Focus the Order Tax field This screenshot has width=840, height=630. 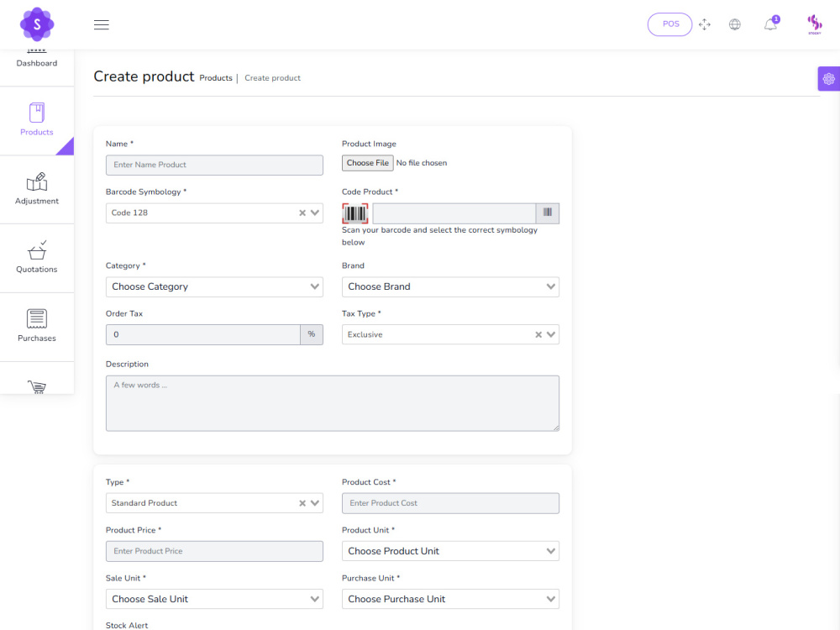click(x=203, y=335)
